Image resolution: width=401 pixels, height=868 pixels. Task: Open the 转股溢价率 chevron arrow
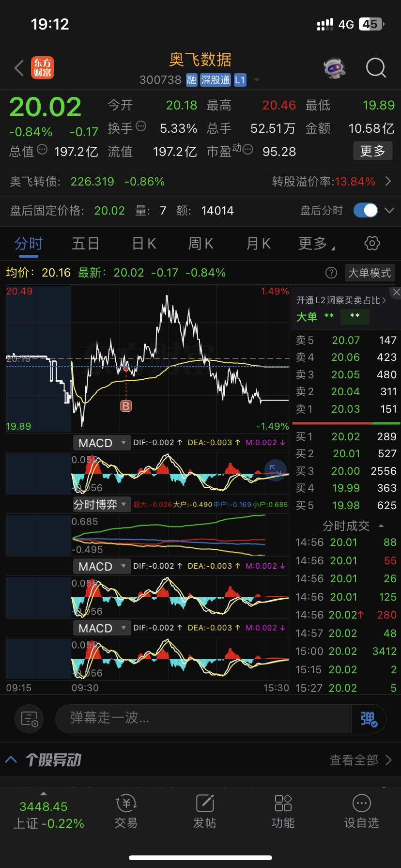coord(388,182)
